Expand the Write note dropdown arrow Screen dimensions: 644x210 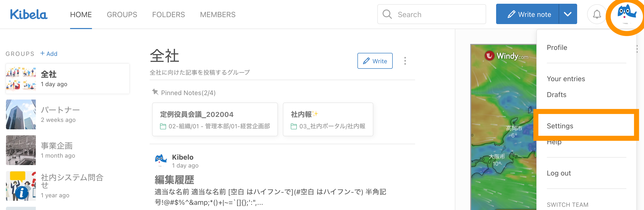point(567,14)
